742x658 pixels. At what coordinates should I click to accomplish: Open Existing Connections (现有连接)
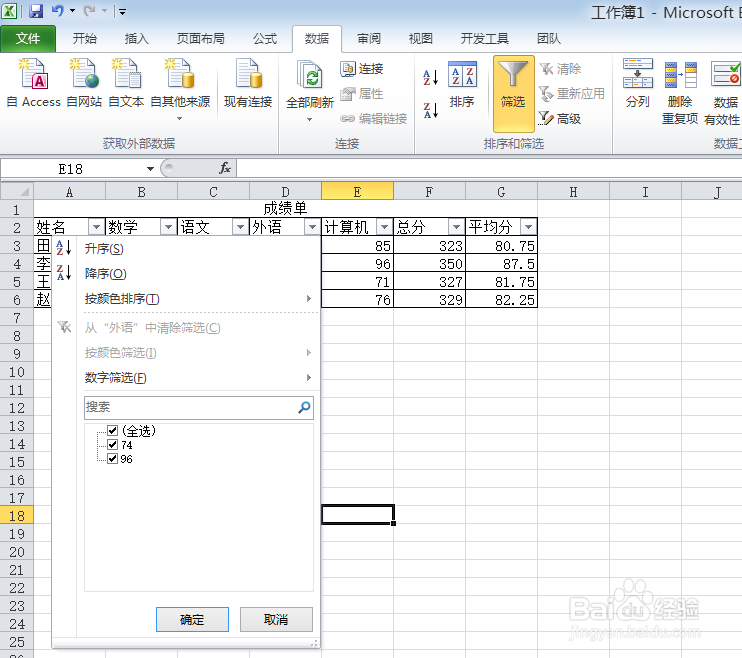[x=248, y=83]
